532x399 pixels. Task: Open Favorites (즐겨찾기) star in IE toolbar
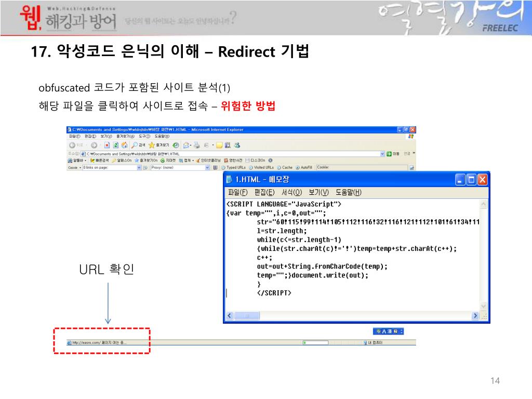pyautogui.click(x=159, y=145)
